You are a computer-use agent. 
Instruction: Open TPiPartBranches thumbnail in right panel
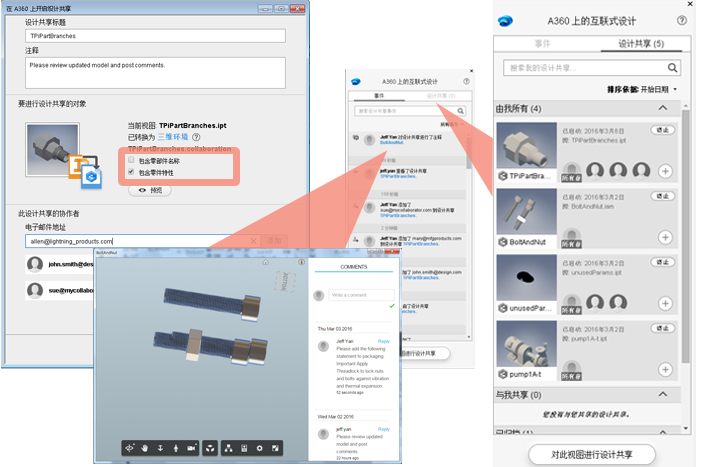pos(527,146)
